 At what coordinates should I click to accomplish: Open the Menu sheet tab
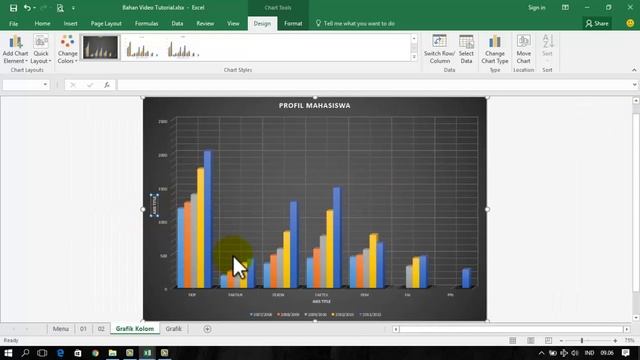coord(61,329)
